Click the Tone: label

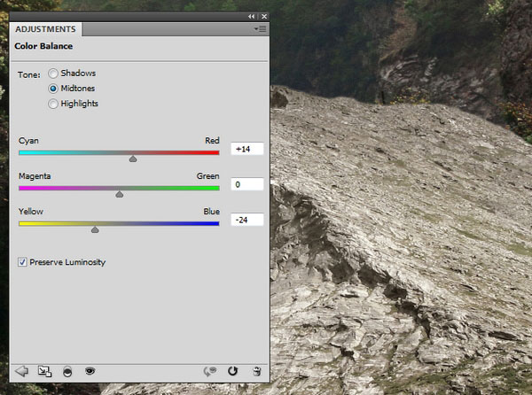[29, 75]
